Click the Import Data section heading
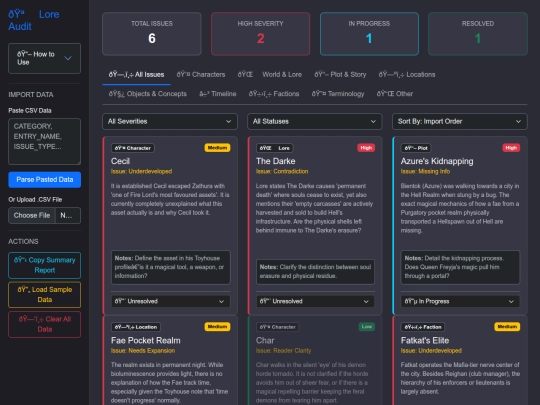The height and width of the screenshot is (405, 540). point(31,95)
